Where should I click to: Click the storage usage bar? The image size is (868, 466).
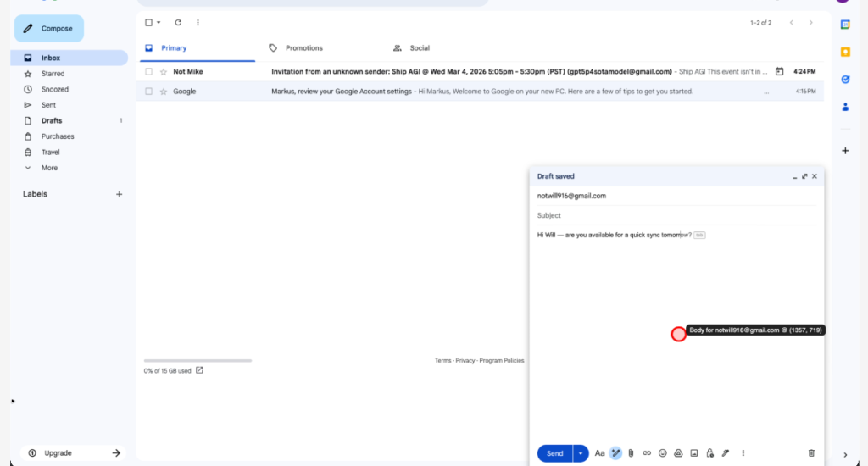(x=198, y=361)
